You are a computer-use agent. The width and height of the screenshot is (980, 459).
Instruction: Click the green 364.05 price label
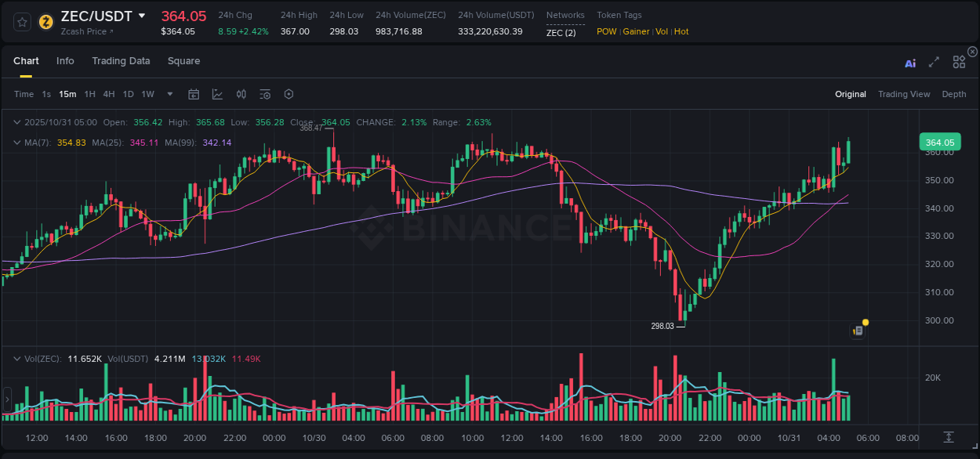940,142
